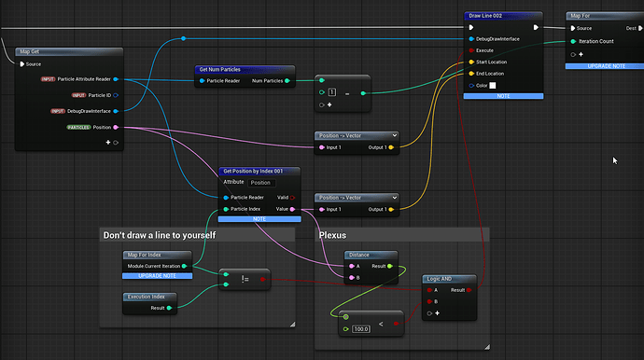Select the Map Get node title

(30, 51)
